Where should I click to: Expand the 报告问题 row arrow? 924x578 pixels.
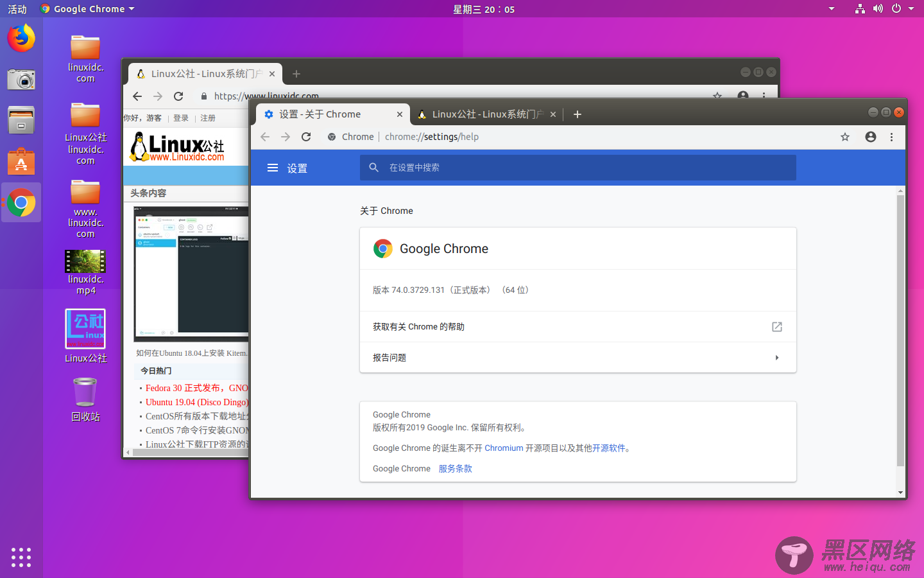[777, 358]
